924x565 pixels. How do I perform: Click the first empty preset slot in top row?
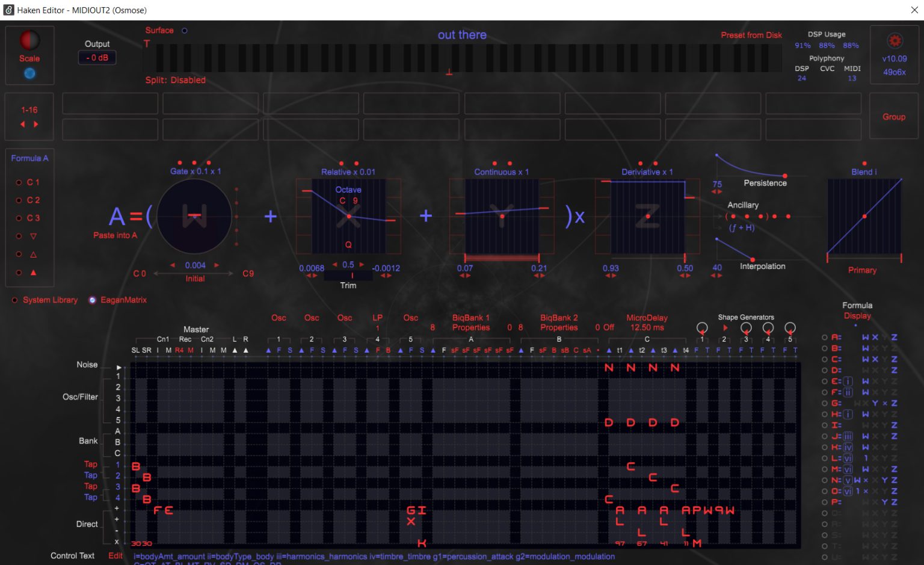(x=110, y=103)
